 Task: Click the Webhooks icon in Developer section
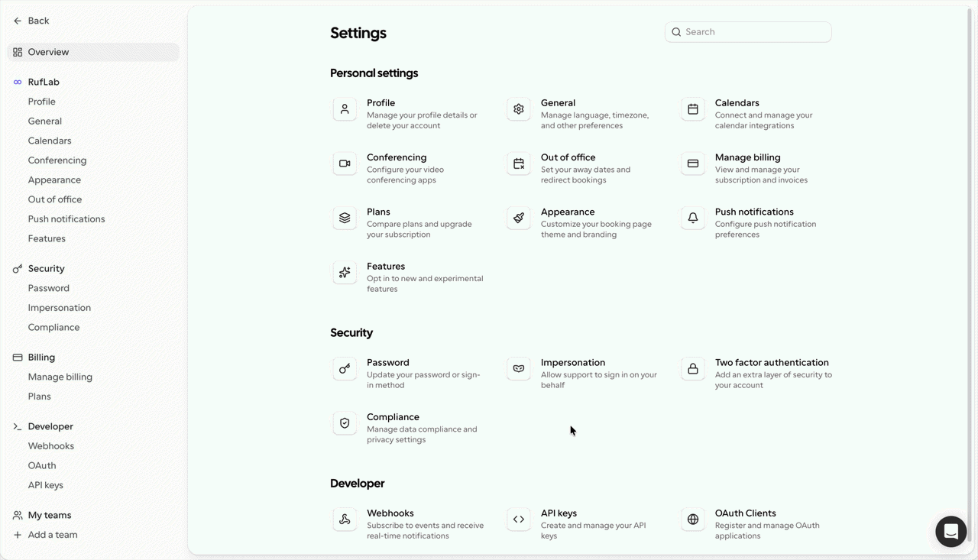pyautogui.click(x=345, y=520)
